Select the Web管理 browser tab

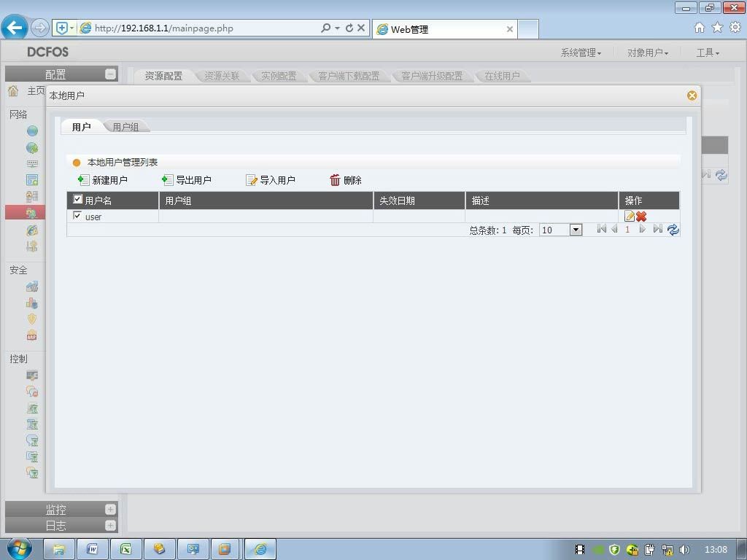(445, 29)
